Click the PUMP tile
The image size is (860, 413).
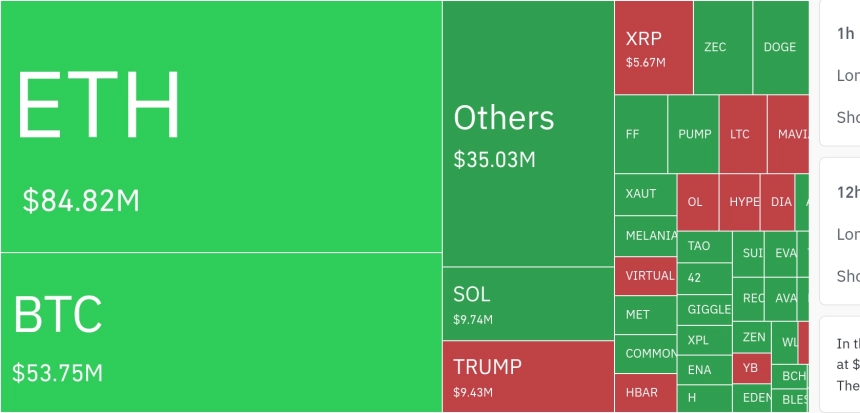[x=694, y=134]
